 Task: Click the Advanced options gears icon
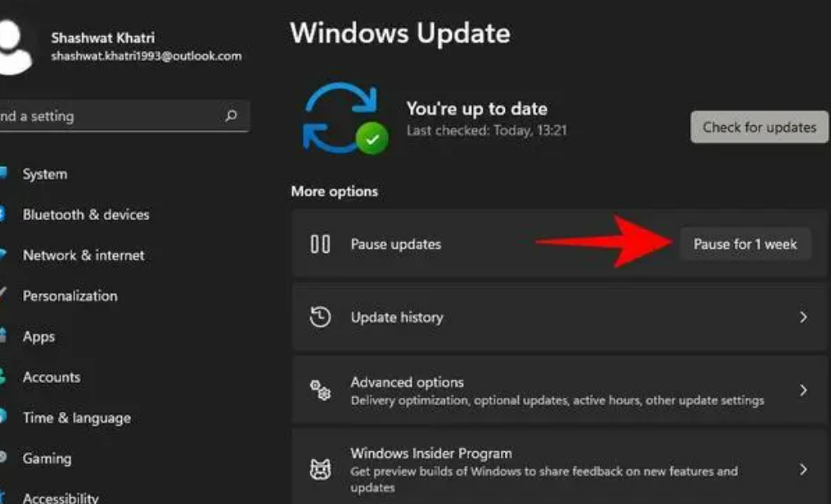(x=320, y=390)
